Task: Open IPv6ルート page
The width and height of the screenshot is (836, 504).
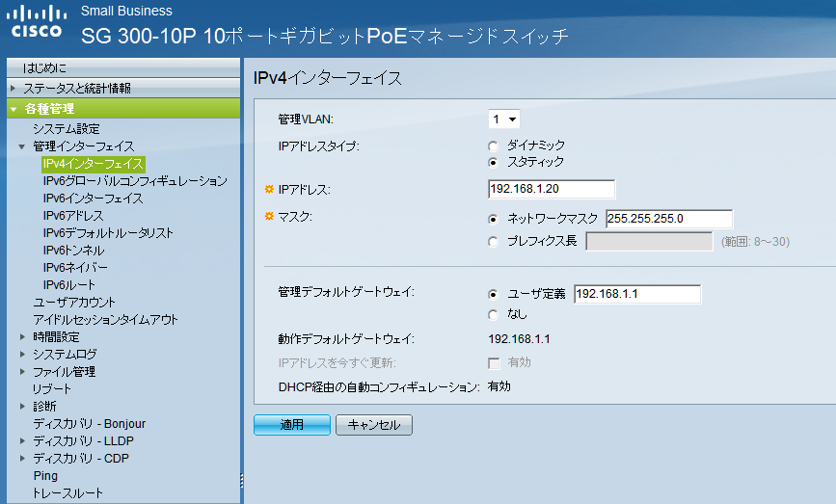Action: coord(69,285)
